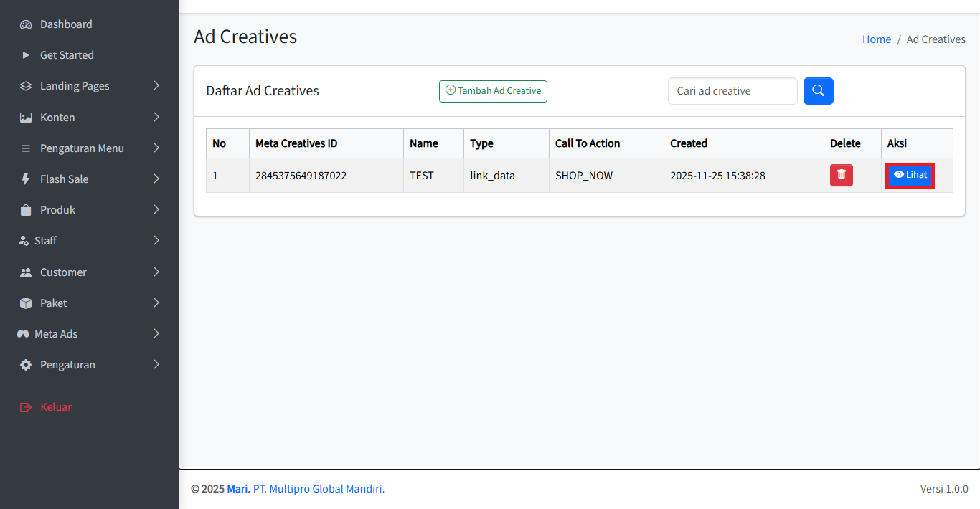Select Keluar to log out

pos(55,407)
